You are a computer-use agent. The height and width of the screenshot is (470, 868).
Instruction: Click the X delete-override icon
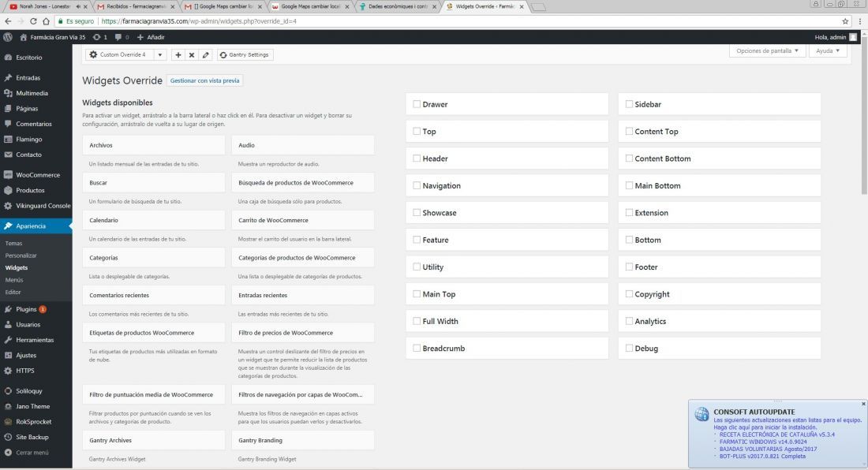click(192, 54)
